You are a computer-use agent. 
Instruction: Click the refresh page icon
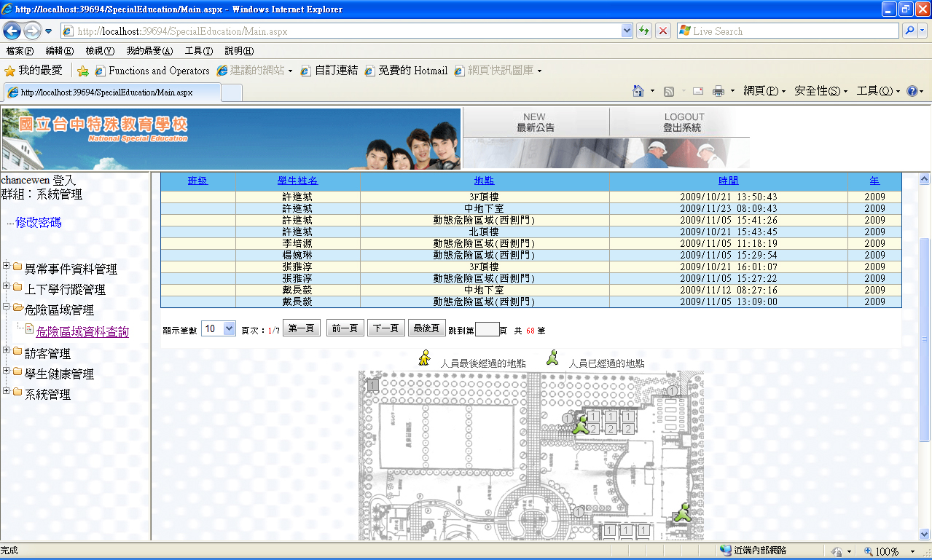[x=644, y=31]
